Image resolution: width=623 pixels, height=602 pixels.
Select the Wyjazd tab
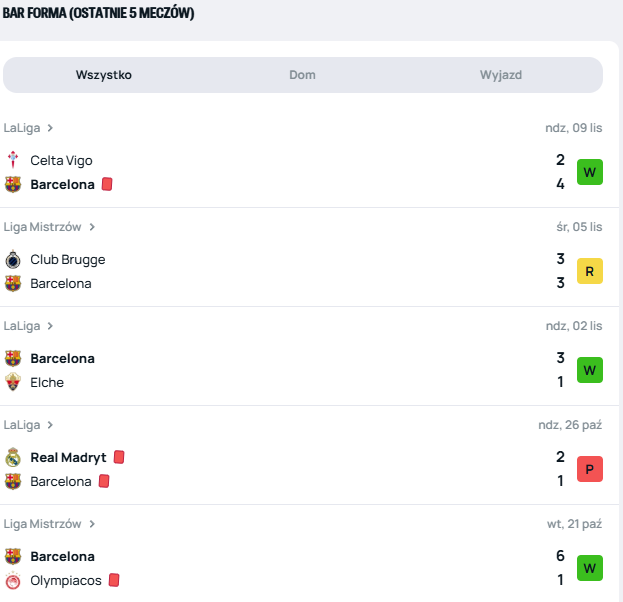(501, 75)
